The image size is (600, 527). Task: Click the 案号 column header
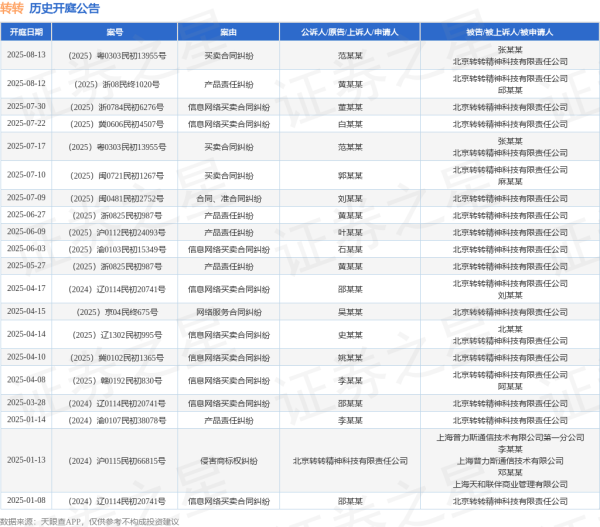[116, 32]
